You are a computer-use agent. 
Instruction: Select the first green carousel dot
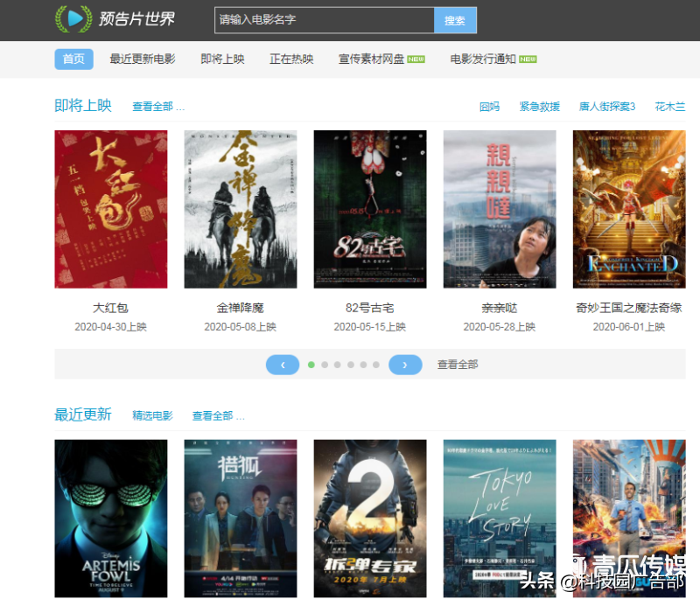[311, 365]
